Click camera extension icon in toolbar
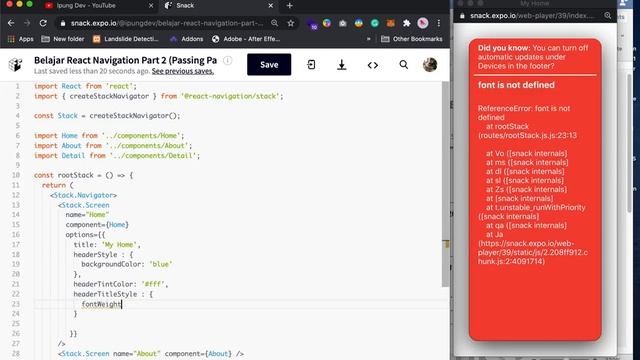The width and height of the screenshot is (640, 360). click(343, 23)
